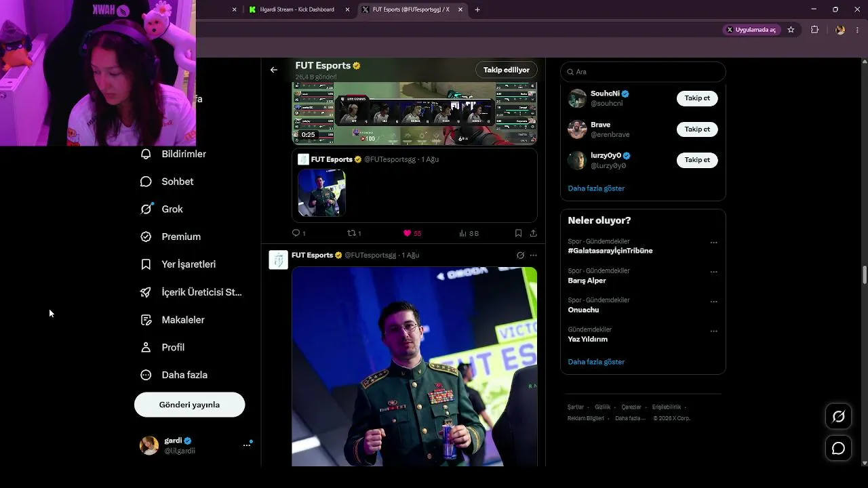Close the Kick Dashboard tab
Image resolution: width=868 pixels, height=488 pixels.
click(347, 9)
